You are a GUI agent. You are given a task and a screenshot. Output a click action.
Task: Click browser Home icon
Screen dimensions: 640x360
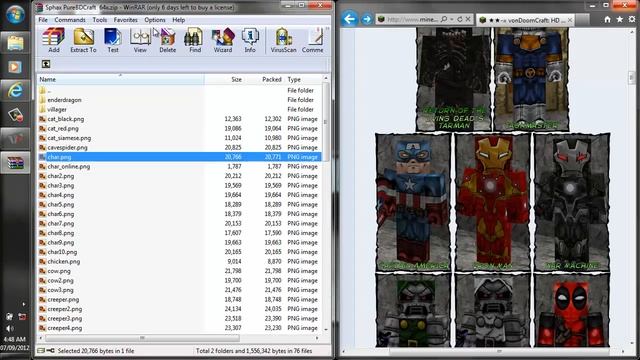pos(607,19)
